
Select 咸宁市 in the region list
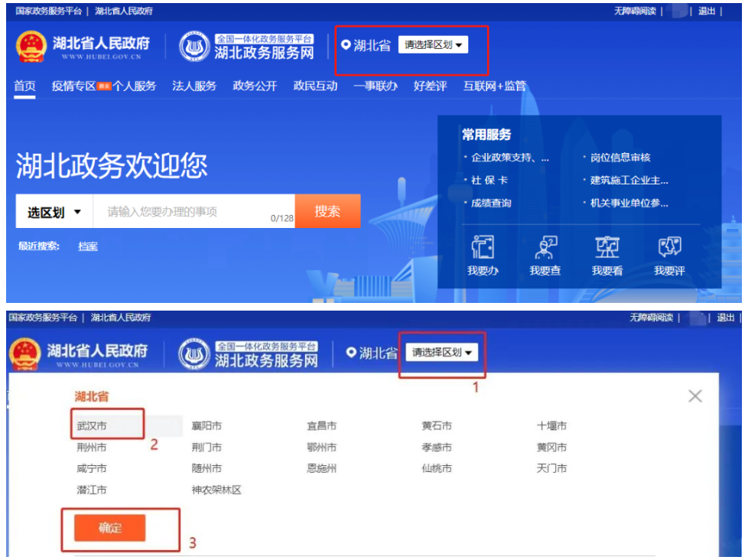point(92,468)
